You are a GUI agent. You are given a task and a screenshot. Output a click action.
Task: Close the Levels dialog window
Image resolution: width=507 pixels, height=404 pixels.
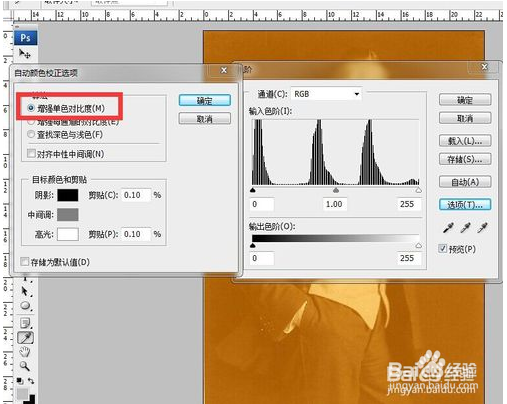pos(484,67)
